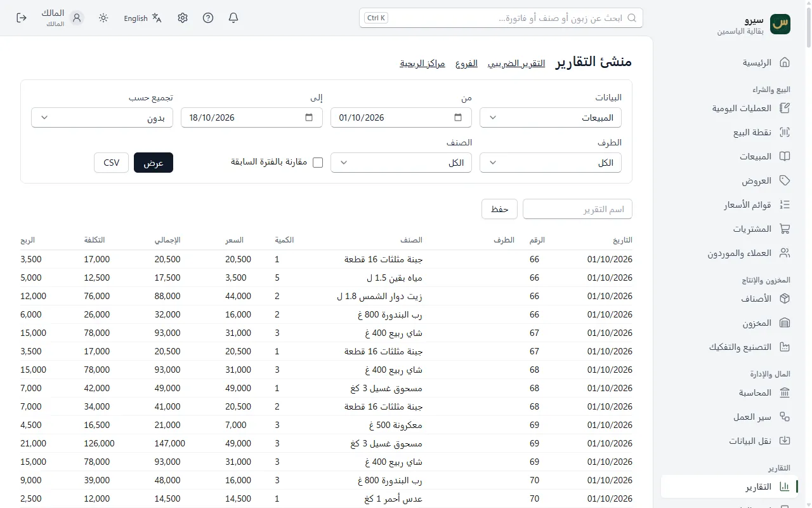812x508 pixels.
Task: Open العمليات اليومية sidebar icon
Action: [x=785, y=108]
